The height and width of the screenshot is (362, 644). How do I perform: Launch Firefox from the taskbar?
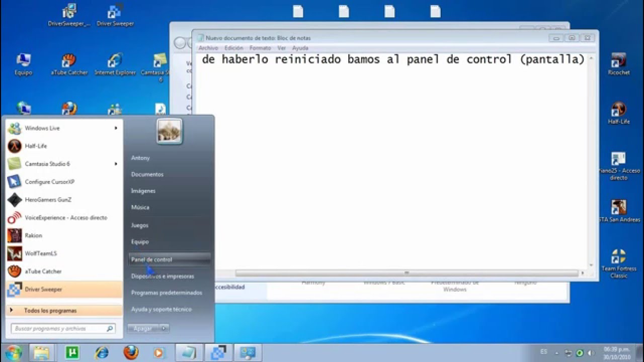click(x=131, y=352)
